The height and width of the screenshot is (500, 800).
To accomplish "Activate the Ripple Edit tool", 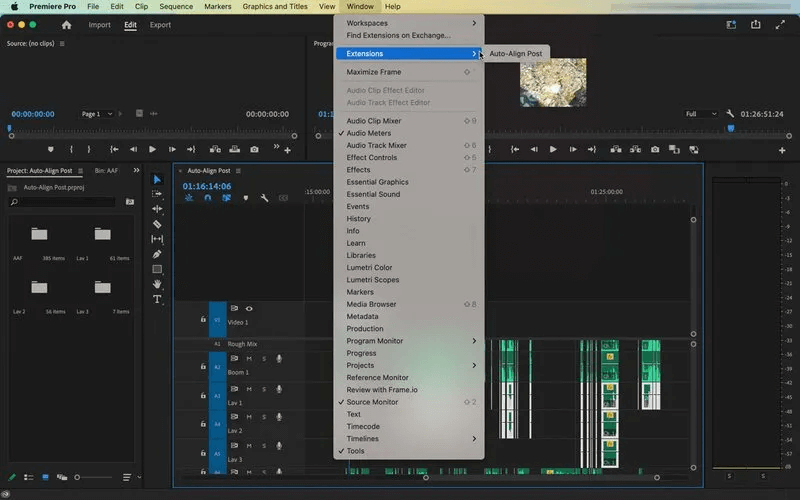I will [157, 209].
